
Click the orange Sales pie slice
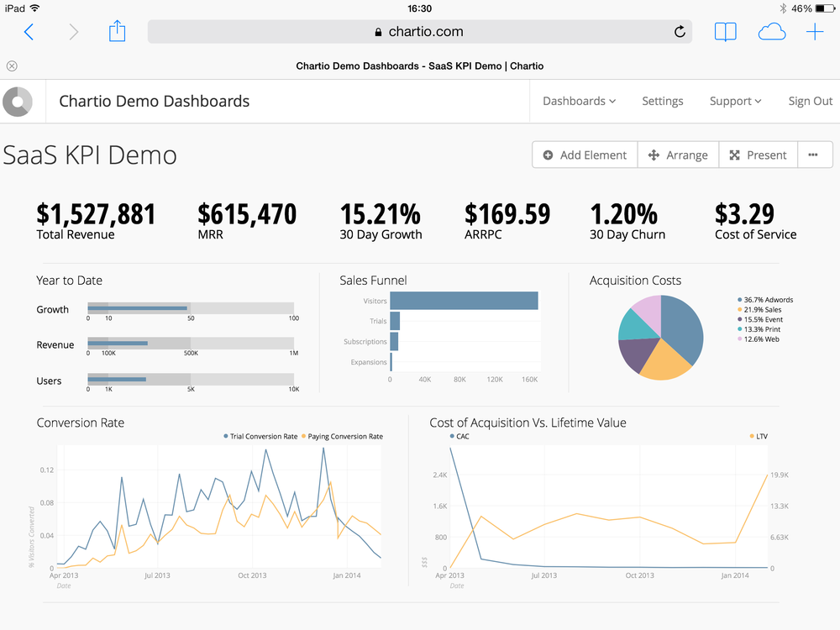pos(665,361)
